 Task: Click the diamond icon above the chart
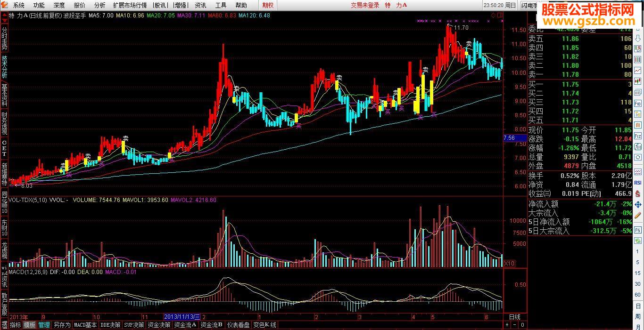coord(493,15)
